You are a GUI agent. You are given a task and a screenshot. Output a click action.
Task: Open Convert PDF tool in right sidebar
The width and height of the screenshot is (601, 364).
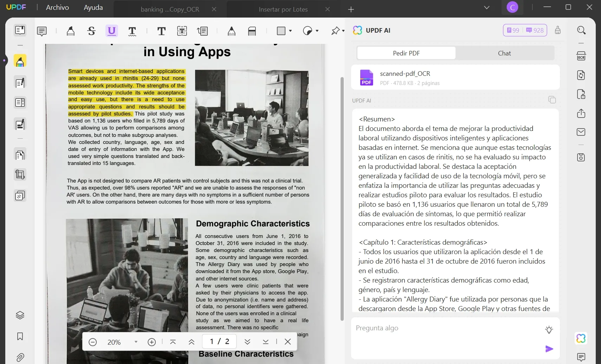(581, 75)
